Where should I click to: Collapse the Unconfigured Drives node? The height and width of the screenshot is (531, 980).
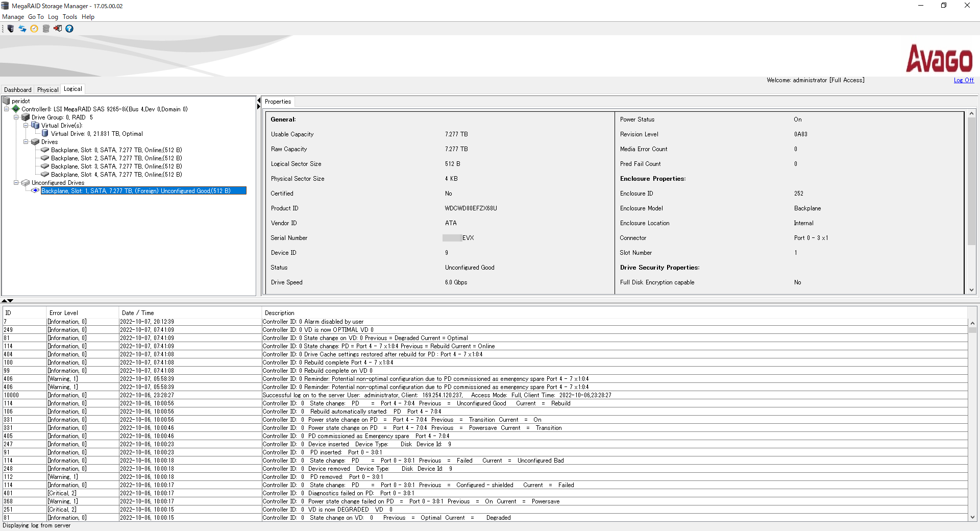tap(16, 182)
